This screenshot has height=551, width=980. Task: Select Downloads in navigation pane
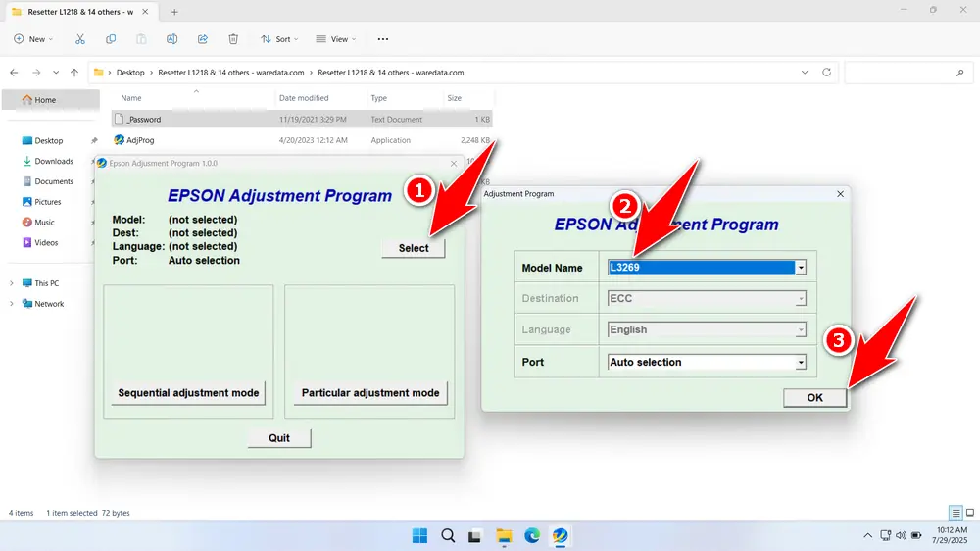pos(54,162)
